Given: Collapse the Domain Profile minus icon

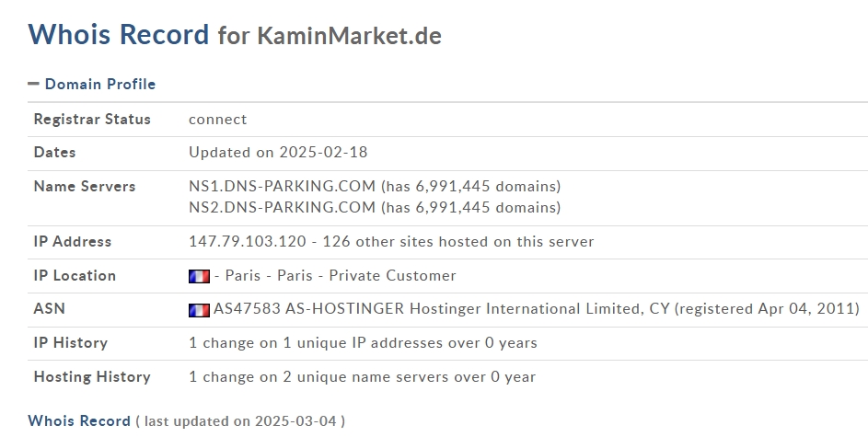Looking at the screenshot, I should (34, 84).
